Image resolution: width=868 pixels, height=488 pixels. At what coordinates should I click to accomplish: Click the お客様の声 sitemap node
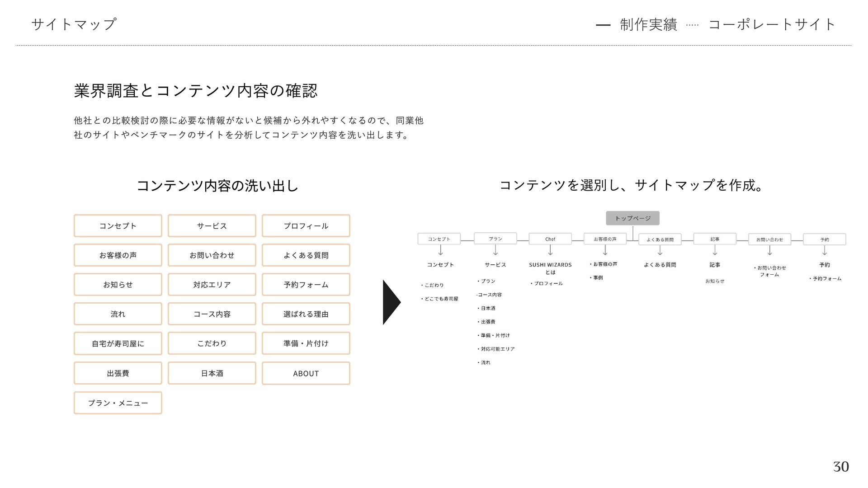605,239
